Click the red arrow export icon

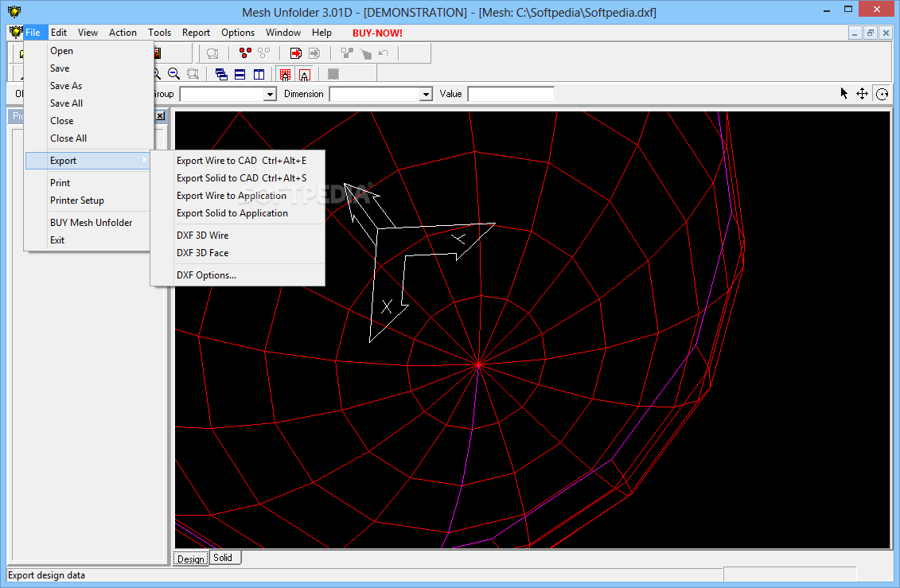tap(295, 53)
